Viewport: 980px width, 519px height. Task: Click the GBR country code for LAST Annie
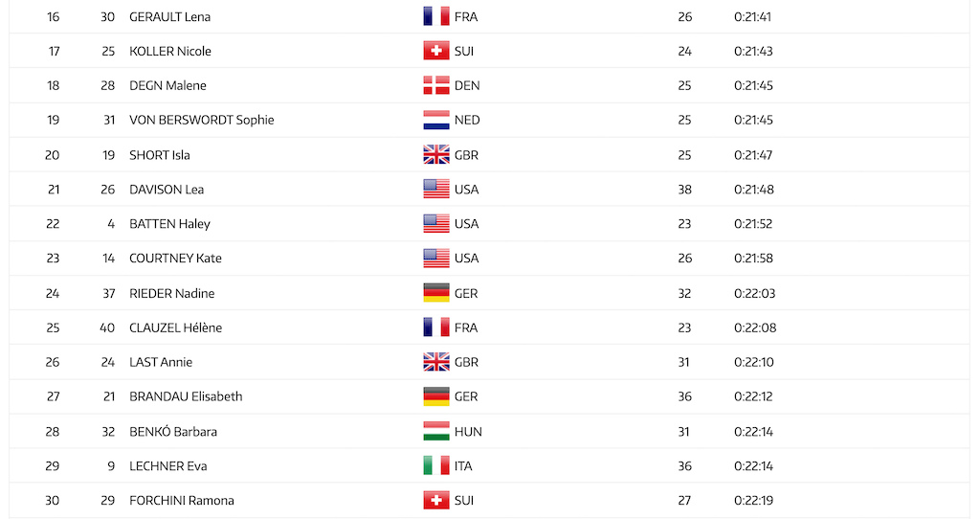pyautogui.click(x=466, y=362)
